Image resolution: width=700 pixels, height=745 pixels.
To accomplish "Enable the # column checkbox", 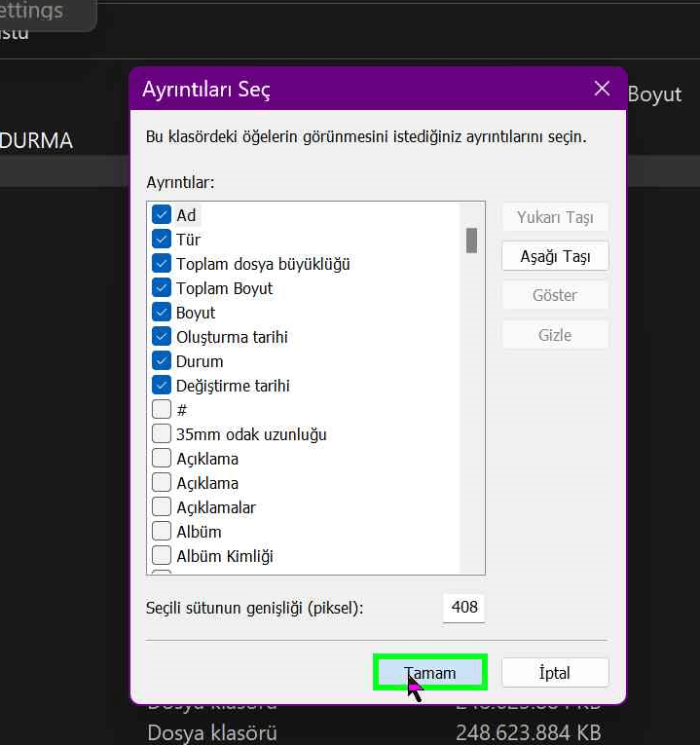I will [x=162, y=409].
